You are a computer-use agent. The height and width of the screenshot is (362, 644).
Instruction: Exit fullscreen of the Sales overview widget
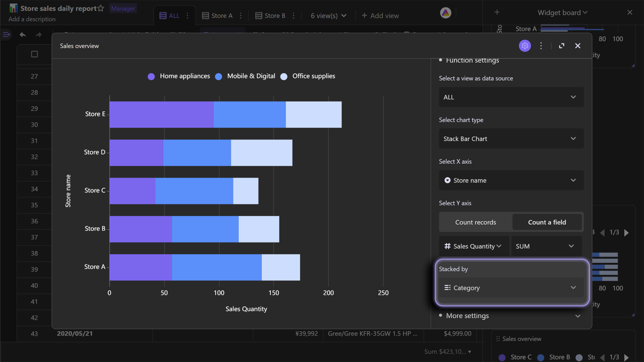coord(562,46)
